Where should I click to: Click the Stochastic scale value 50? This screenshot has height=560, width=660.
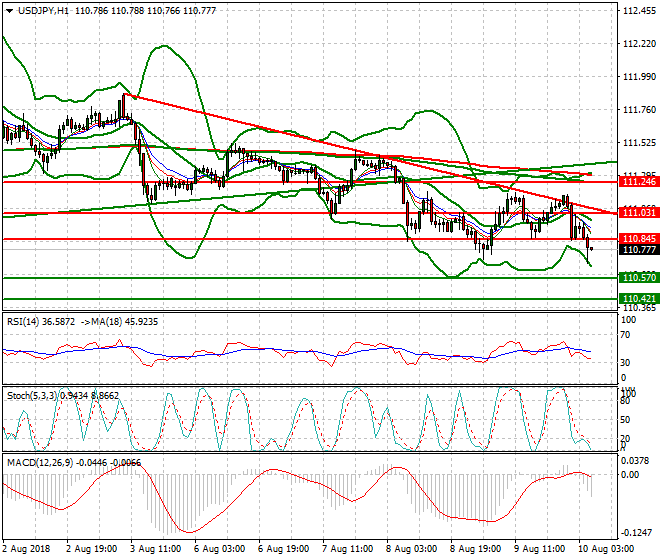(625, 420)
